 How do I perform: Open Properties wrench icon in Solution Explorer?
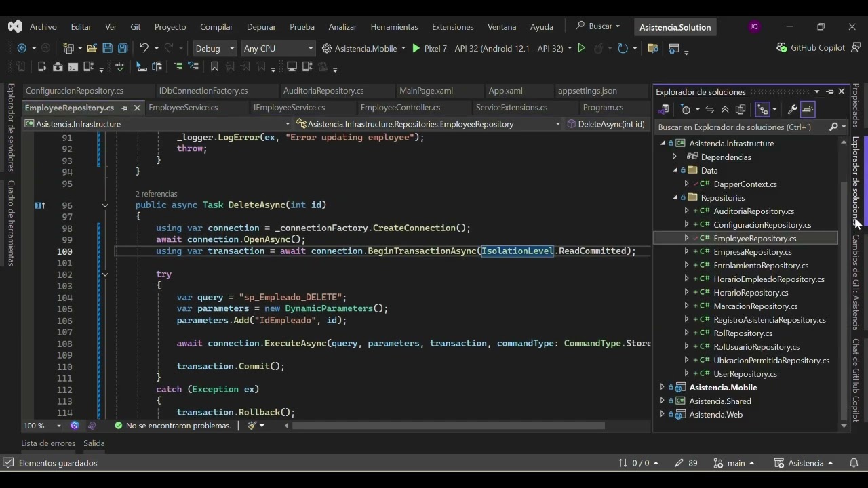(791, 109)
